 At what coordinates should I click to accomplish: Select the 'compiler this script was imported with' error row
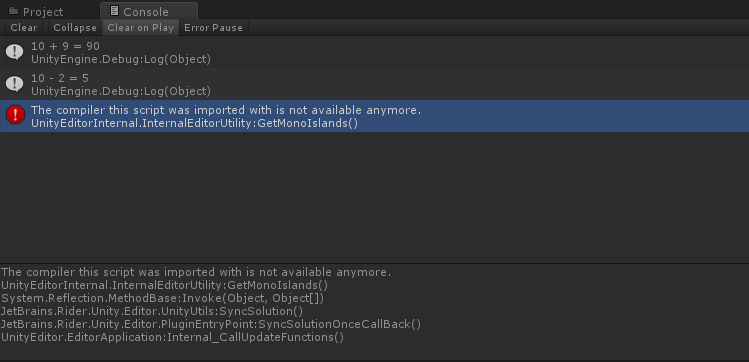[374, 116]
